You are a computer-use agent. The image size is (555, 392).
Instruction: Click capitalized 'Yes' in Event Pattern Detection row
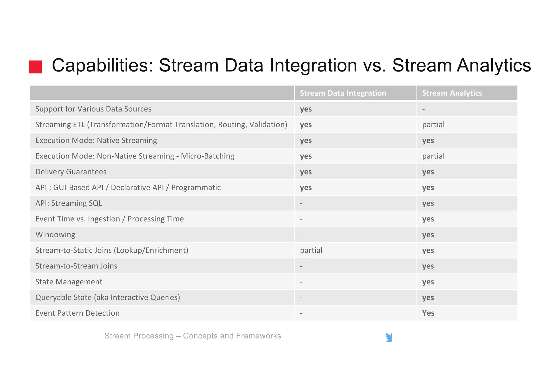pos(428,313)
